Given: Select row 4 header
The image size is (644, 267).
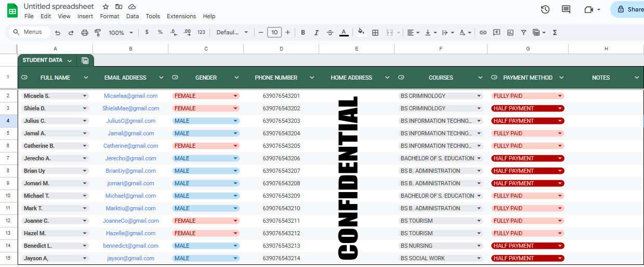Looking at the screenshot, I should tap(8, 121).
